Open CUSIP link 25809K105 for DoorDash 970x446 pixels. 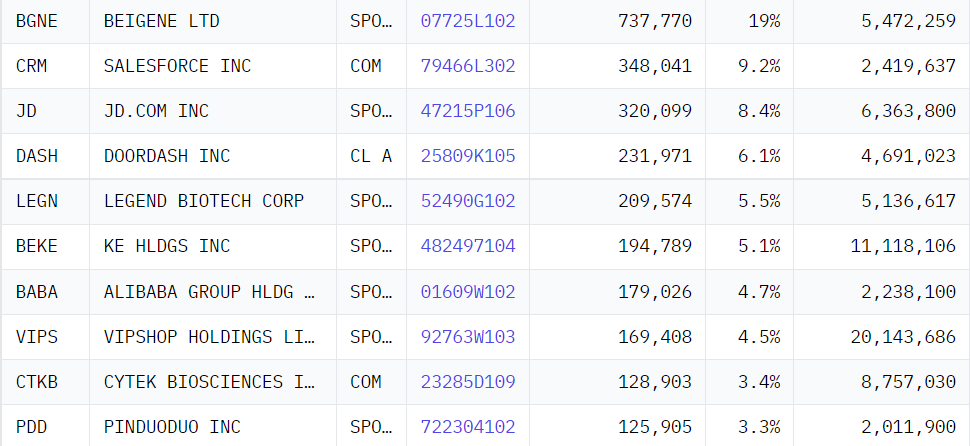[468, 156]
